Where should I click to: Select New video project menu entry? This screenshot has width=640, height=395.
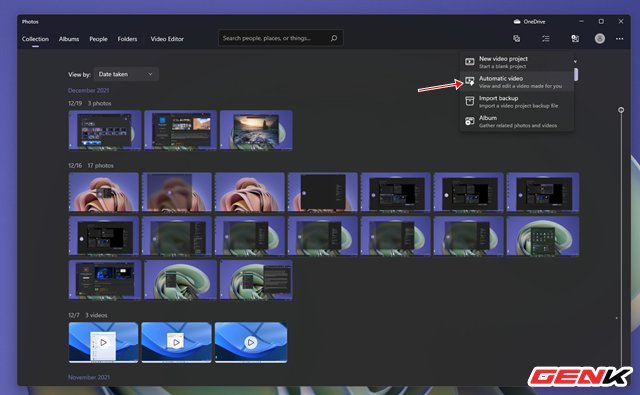coord(517,62)
